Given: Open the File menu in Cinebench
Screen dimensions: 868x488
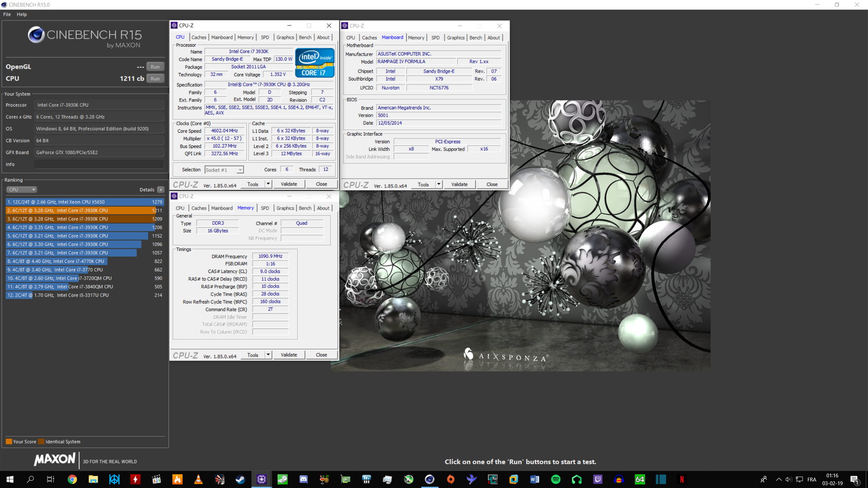Looking at the screenshot, I should tap(7, 14).
